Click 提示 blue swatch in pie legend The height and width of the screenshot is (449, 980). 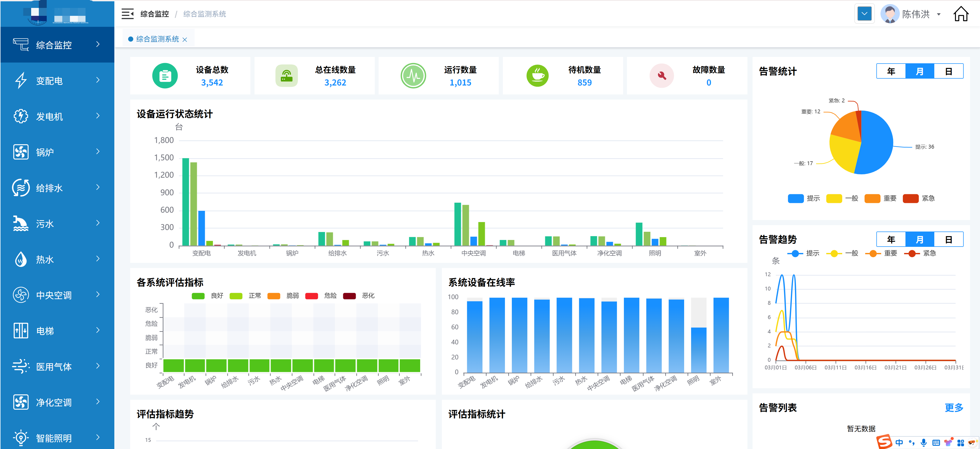(795, 198)
